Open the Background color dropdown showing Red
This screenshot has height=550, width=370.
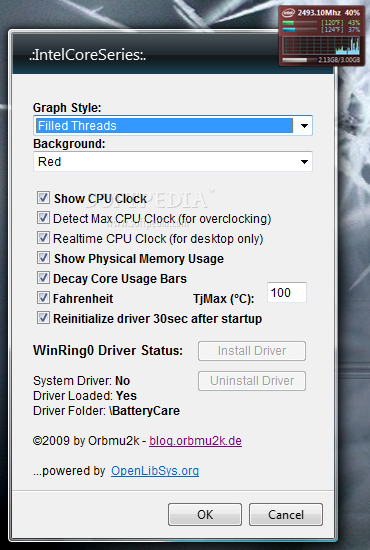(x=173, y=161)
